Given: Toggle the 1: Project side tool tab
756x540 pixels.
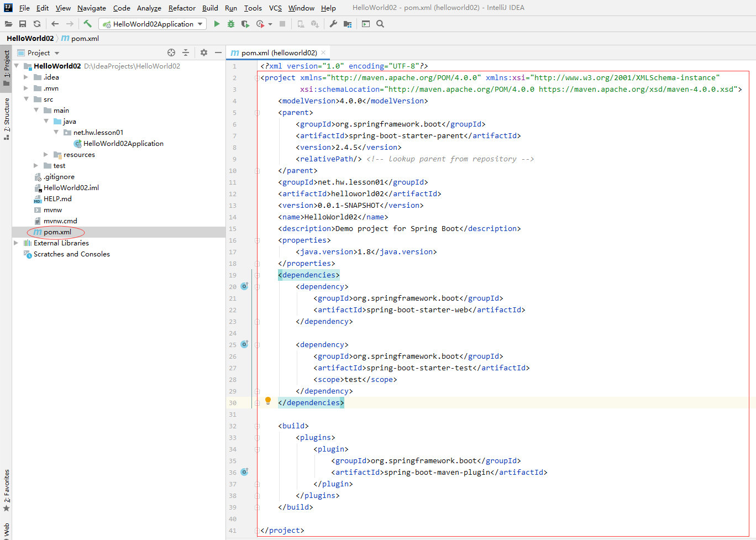Looking at the screenshot, I should click(x=7, y=67).
